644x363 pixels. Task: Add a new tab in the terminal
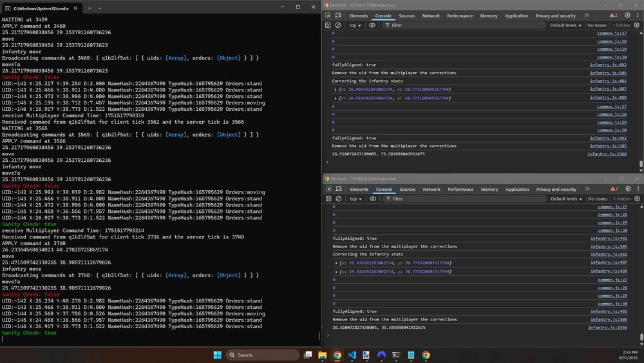(x=90, y=8)
